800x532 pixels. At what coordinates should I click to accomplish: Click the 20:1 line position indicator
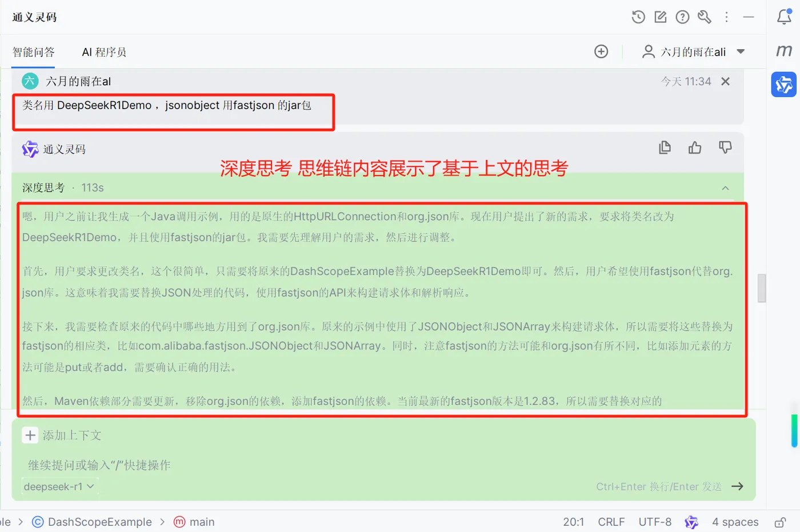coord(574,522)
